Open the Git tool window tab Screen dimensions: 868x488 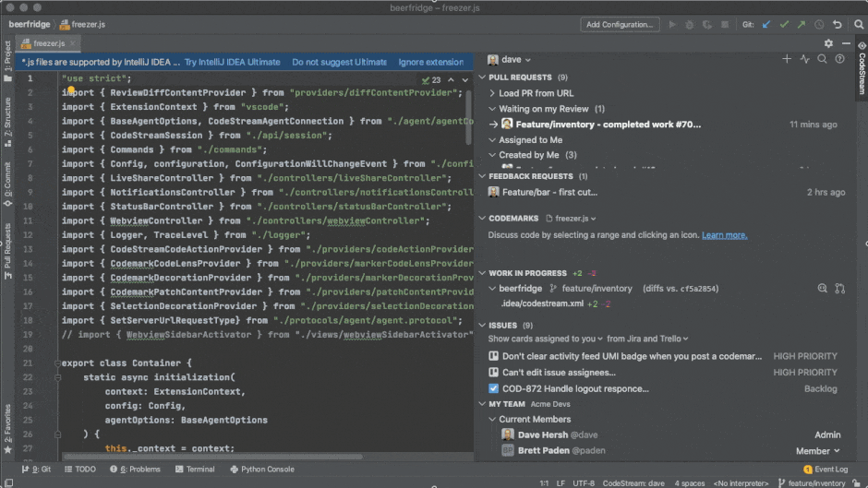click(36, 470)
